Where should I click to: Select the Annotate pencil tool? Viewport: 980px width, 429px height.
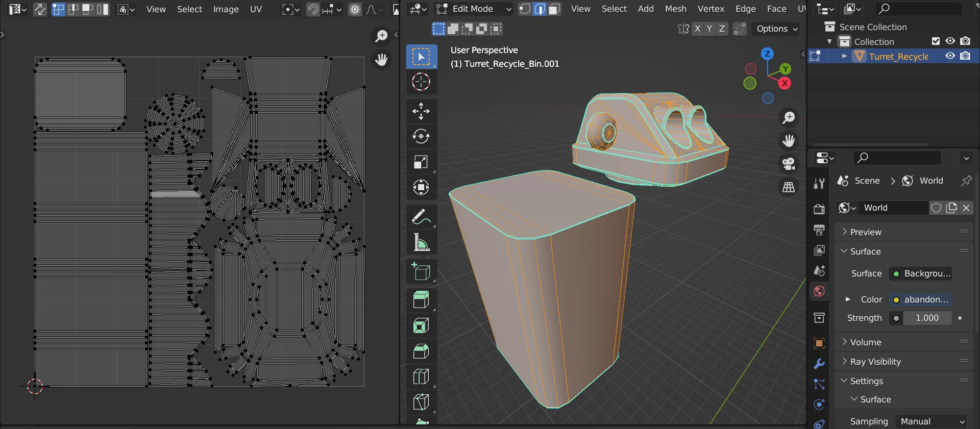[421, 217]
